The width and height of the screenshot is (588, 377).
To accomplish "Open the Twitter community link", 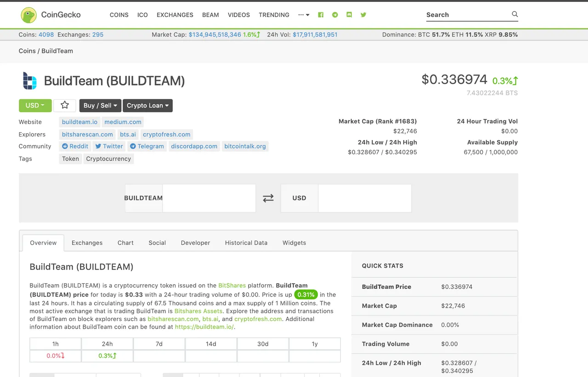I will pyautogui.click(x=109, y=146).
